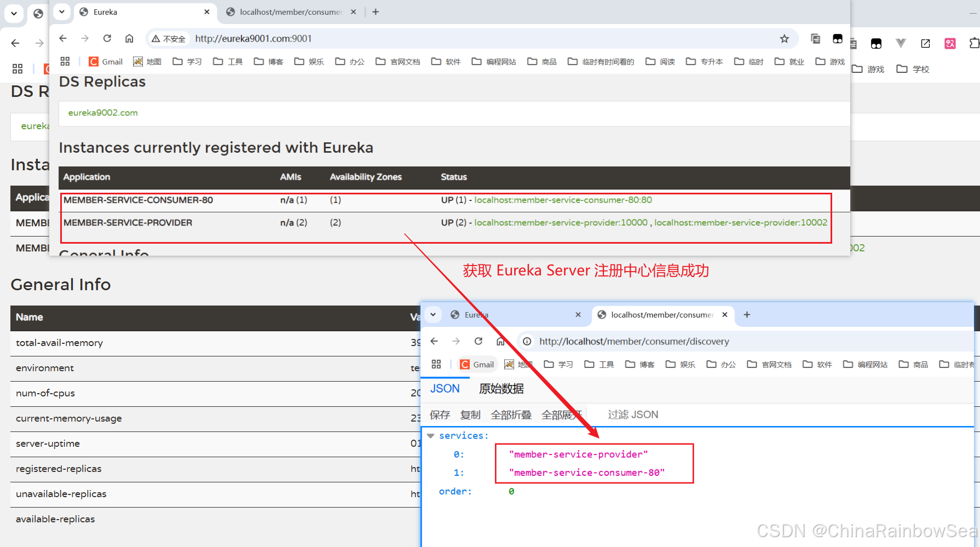Open a new tab in the discovery browser window
This screenshot has width=980, height=547.
pyautogui.click(x=747, y=315)
